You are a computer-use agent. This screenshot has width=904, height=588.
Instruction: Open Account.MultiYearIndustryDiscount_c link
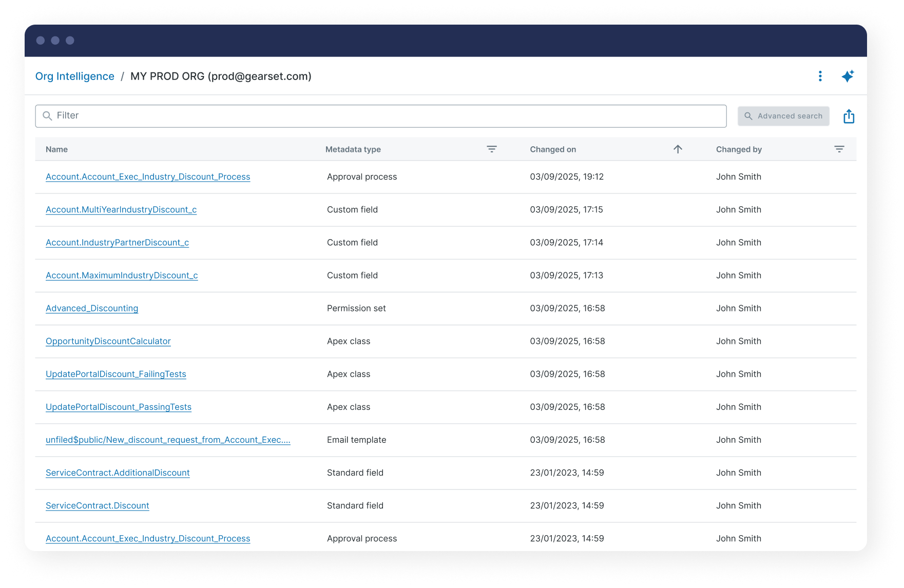click(x=121, y=209)
